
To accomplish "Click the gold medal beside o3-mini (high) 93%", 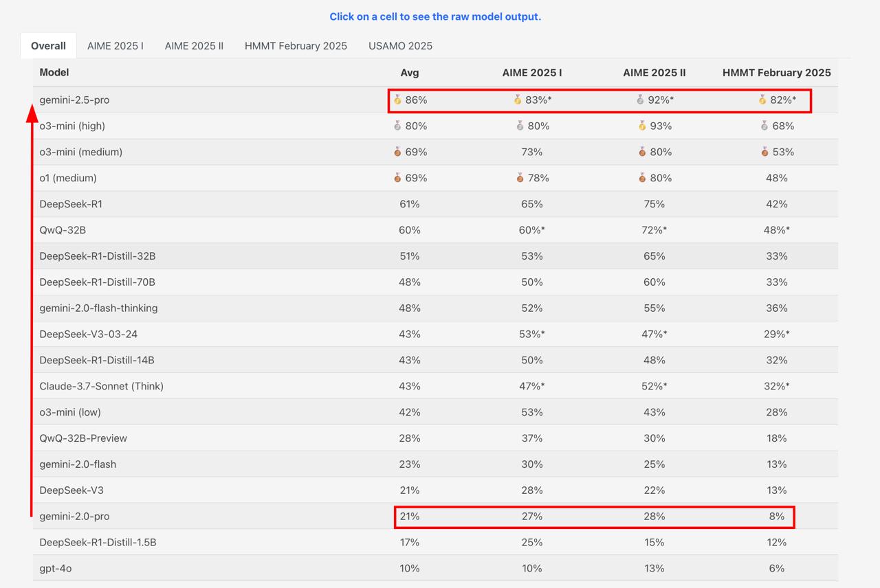I will pyautogui.click(x=642, y=126).
